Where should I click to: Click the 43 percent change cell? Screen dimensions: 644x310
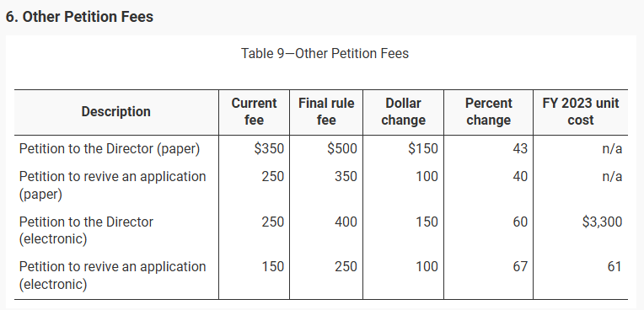click(x=519, y=148)
